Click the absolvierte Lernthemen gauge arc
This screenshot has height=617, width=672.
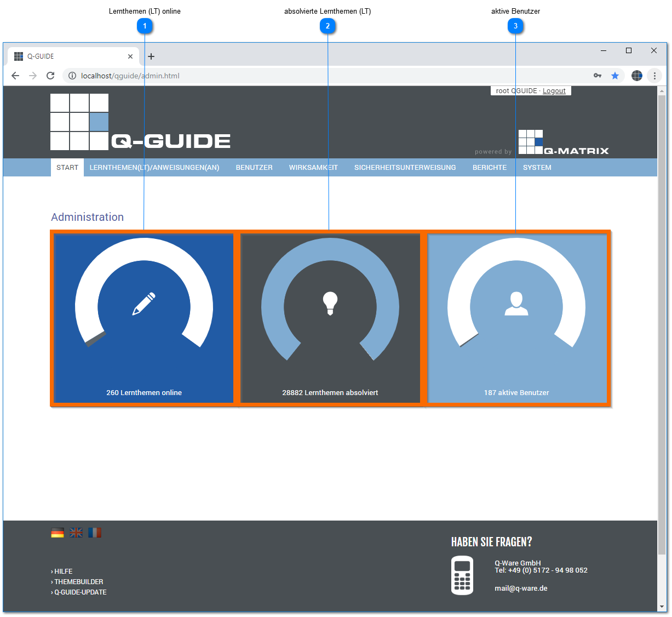(330, 249)
